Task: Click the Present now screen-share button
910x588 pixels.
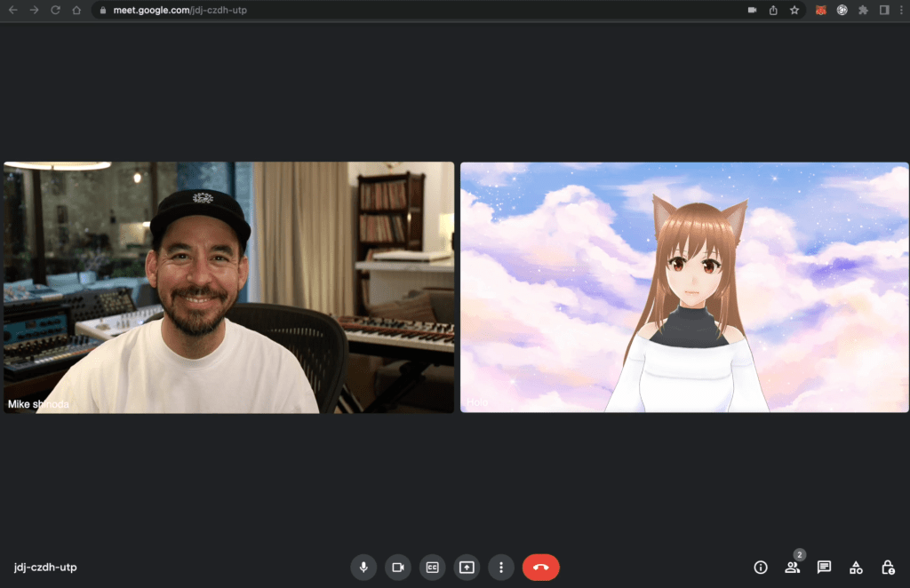Action: (x=467, y=567)
